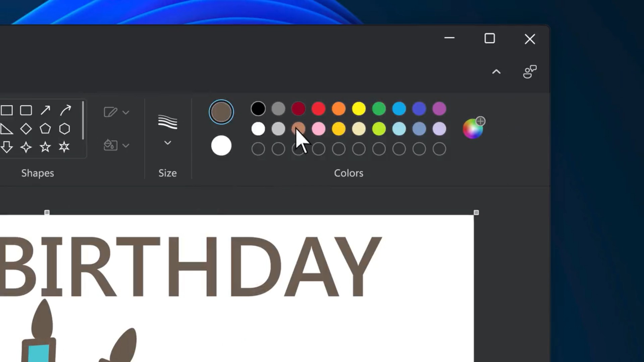
Task: Expand the Size dropdown chevron
Action: [x=168, y=143]
